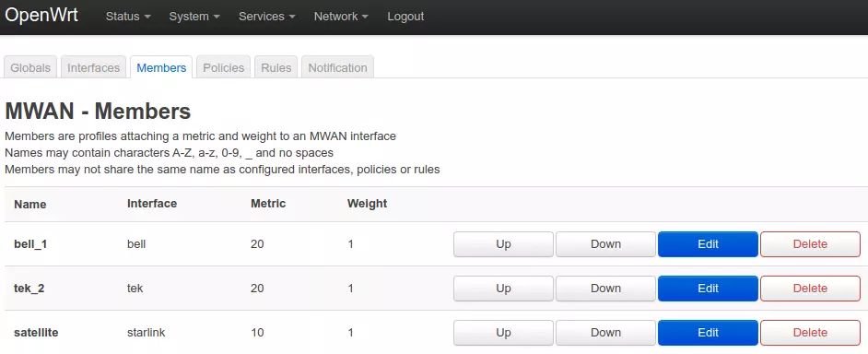The image size is (868, 354).
Task: Click the MWAN - Members heading
Action: (98, 112)
